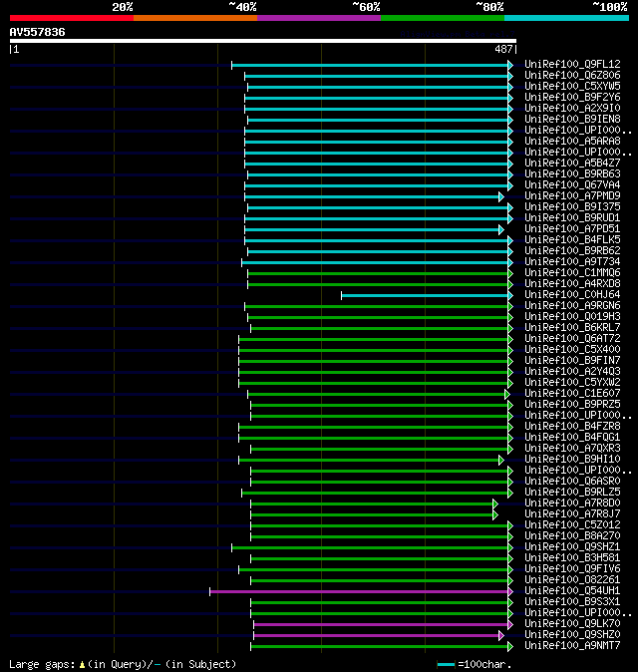
Task: Click the AV557836 query name label
Action: (37, 32)
